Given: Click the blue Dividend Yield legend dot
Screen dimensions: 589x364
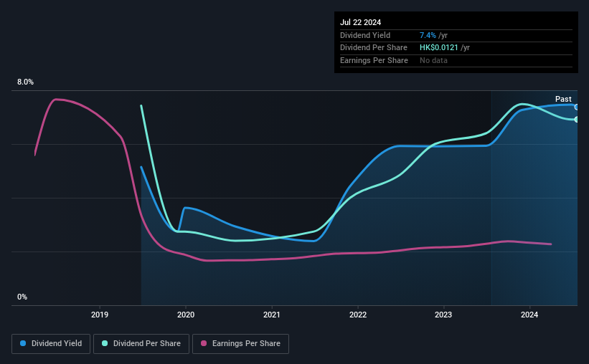Looking at the screenshot, I should [23, 343].
